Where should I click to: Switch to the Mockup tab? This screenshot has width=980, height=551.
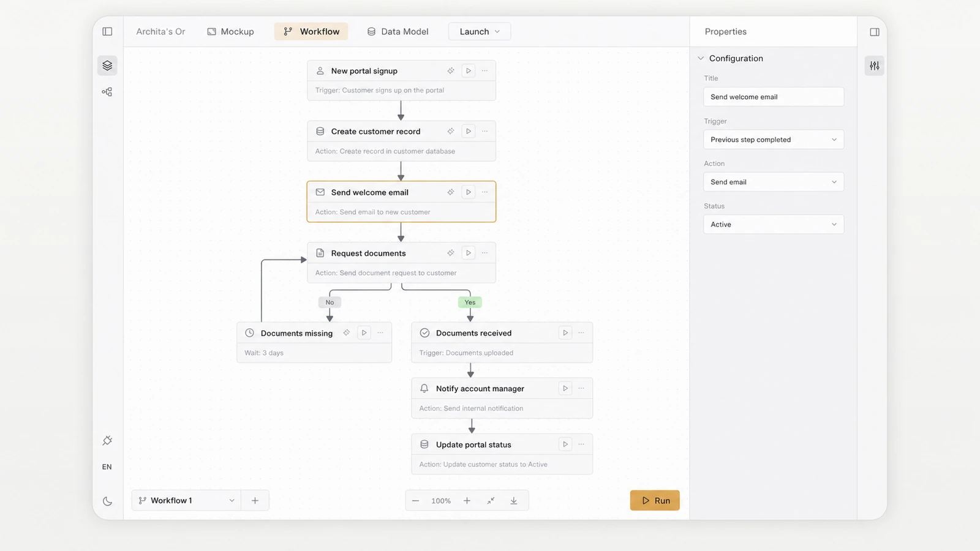click(230, 31)
